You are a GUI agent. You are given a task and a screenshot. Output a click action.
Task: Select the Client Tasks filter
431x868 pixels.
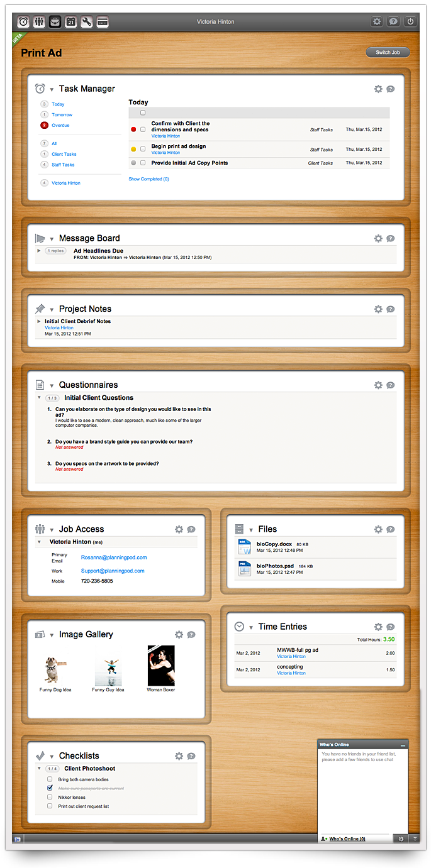pyautogui.click(x=64, y=155)
